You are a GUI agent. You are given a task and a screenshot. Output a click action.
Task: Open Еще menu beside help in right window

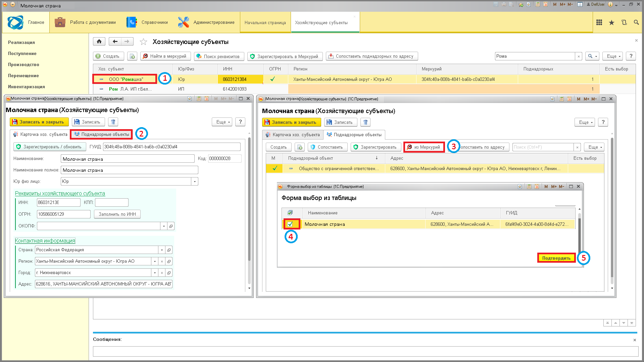coord(585,122)
